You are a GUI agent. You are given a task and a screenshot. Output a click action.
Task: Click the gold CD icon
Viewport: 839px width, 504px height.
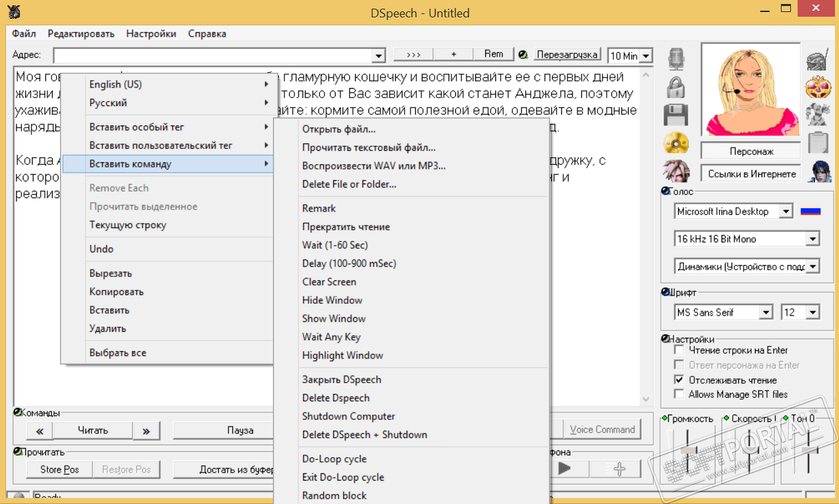tap(676, 143)
